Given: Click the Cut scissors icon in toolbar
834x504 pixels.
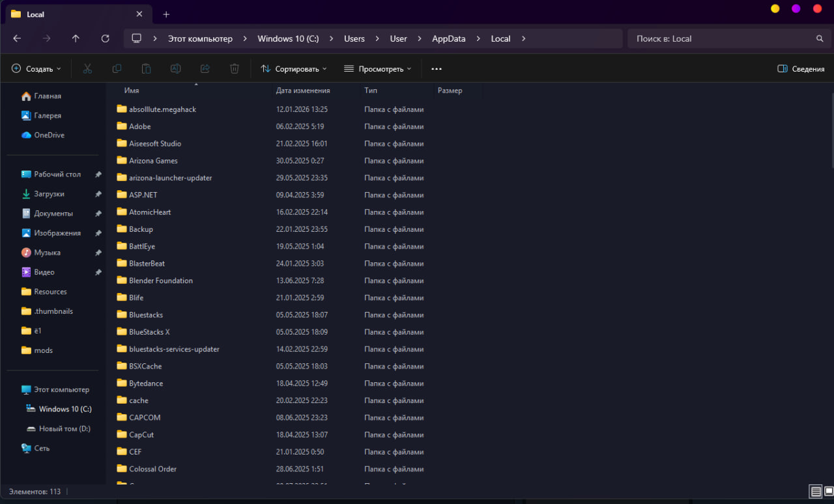Looking at the screenshot, I should click(87, 68).
